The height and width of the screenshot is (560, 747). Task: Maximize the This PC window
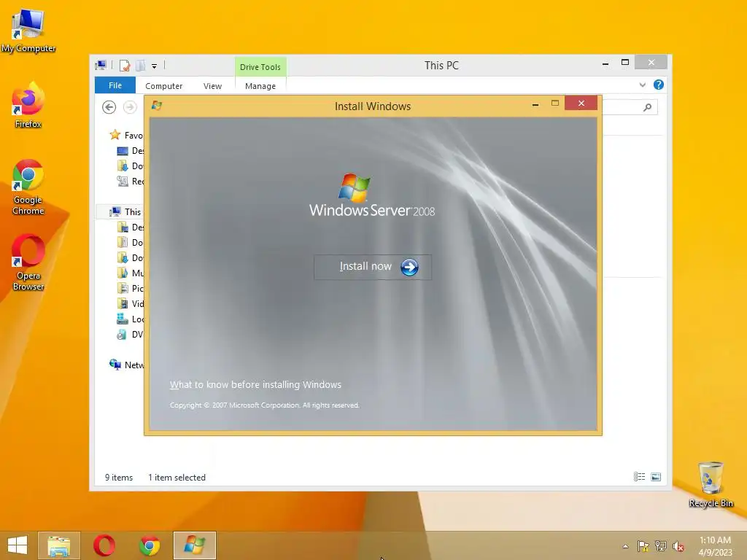(625, 63)
